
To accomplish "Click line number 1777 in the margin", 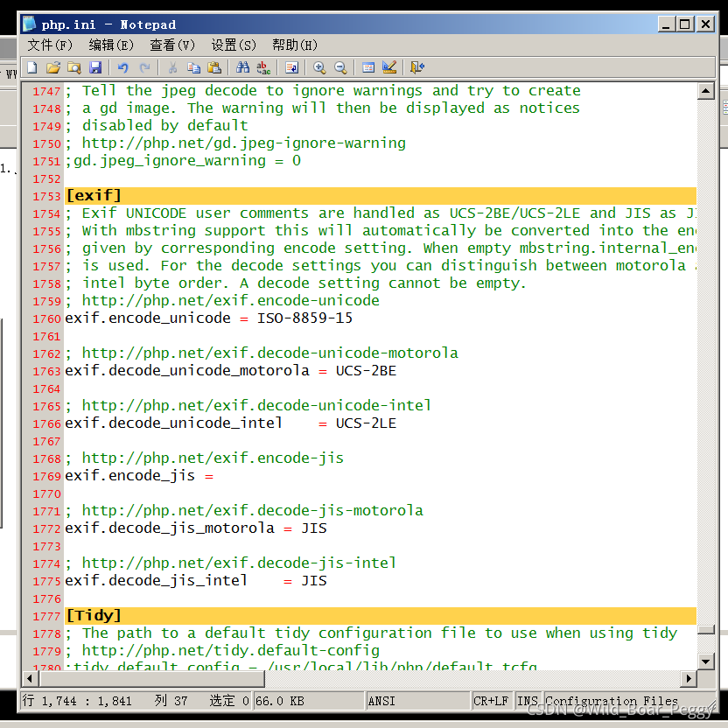I will [46, 617].
